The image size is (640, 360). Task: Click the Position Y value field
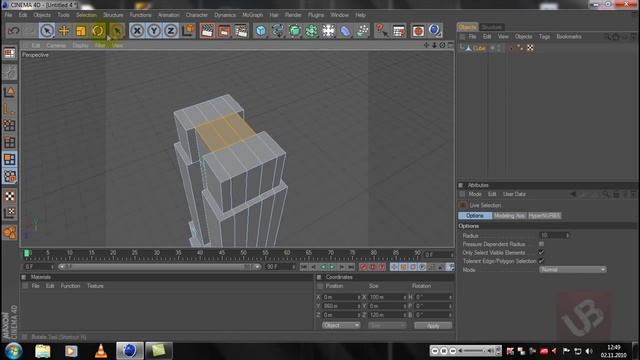click(x=341, y=306)
